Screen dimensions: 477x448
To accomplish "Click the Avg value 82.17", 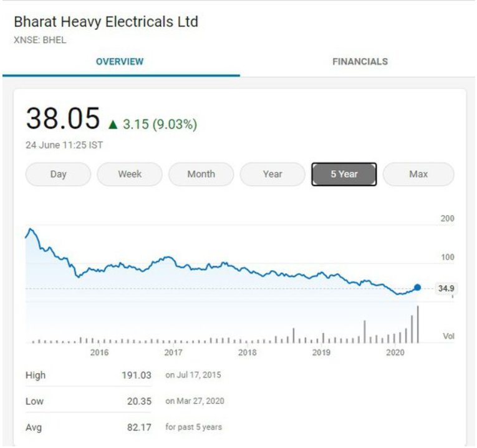I will click(x=139, y=427).
